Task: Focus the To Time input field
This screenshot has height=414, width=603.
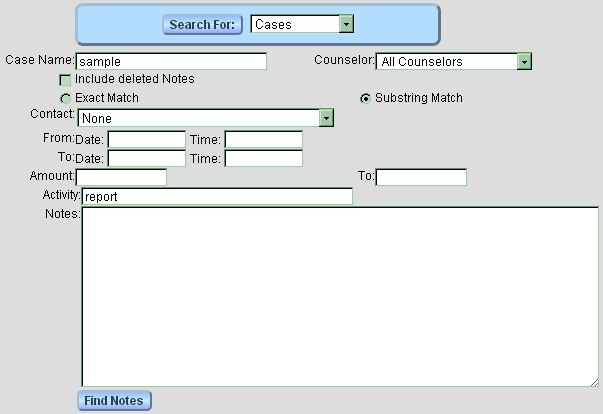Action: pyautogui.click(x=263, y=158)
